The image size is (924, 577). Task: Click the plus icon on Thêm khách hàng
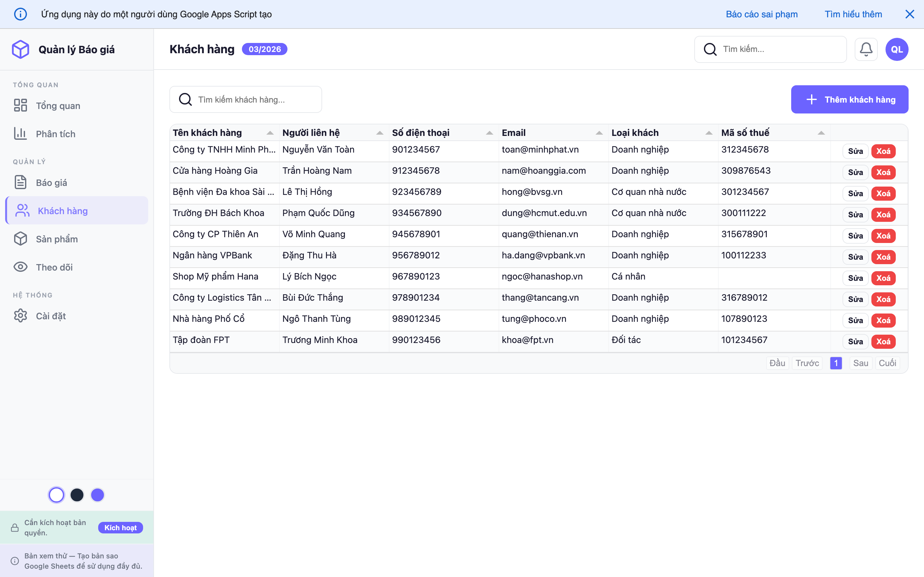[811, 100]
